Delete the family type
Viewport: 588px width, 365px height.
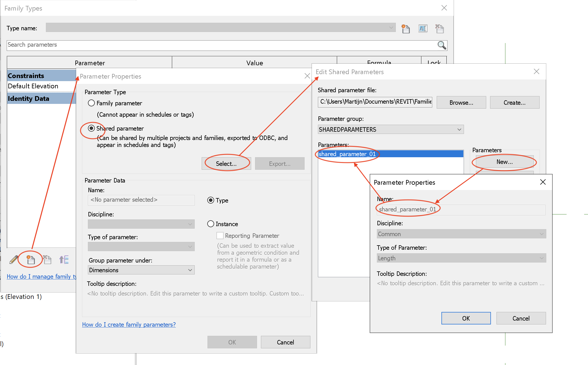click(439, 28)
